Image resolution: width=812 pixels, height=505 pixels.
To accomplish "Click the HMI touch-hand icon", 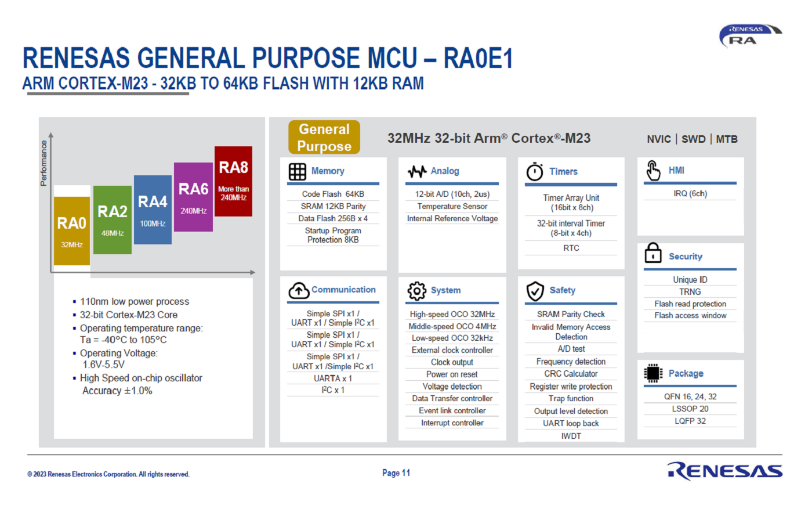I will pyautogui.click(x=653, y=171).
